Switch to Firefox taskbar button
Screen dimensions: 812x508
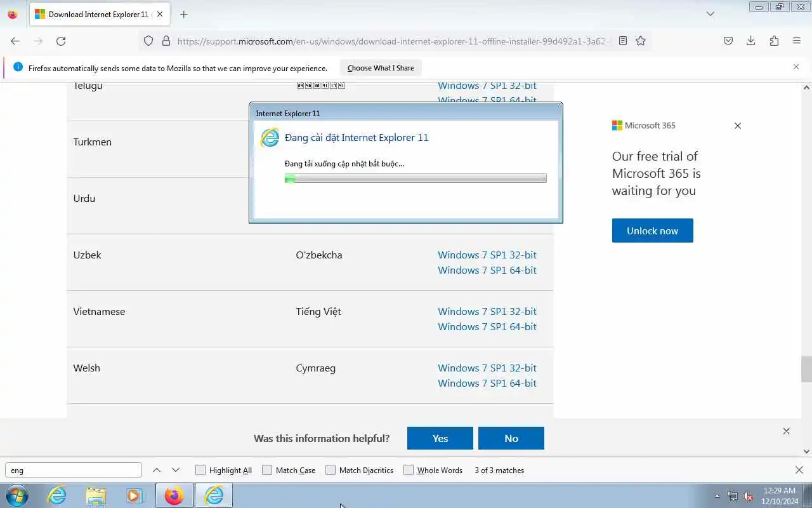click(174, 495)
